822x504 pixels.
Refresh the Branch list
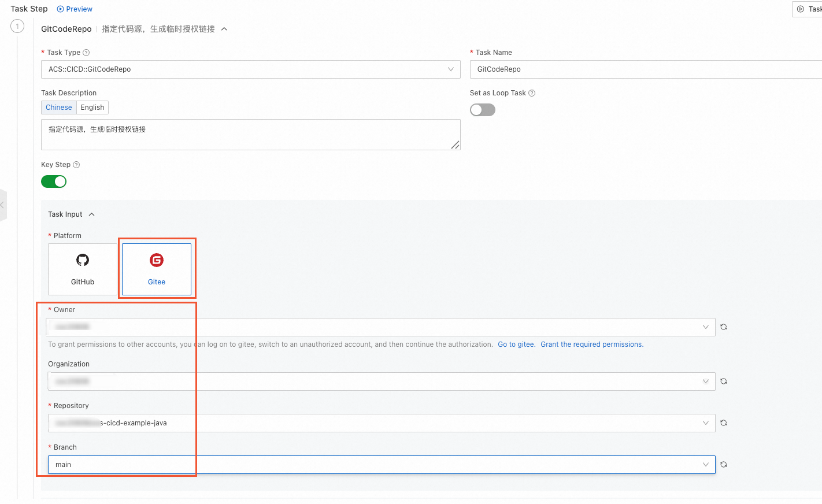tap(724, 465)
